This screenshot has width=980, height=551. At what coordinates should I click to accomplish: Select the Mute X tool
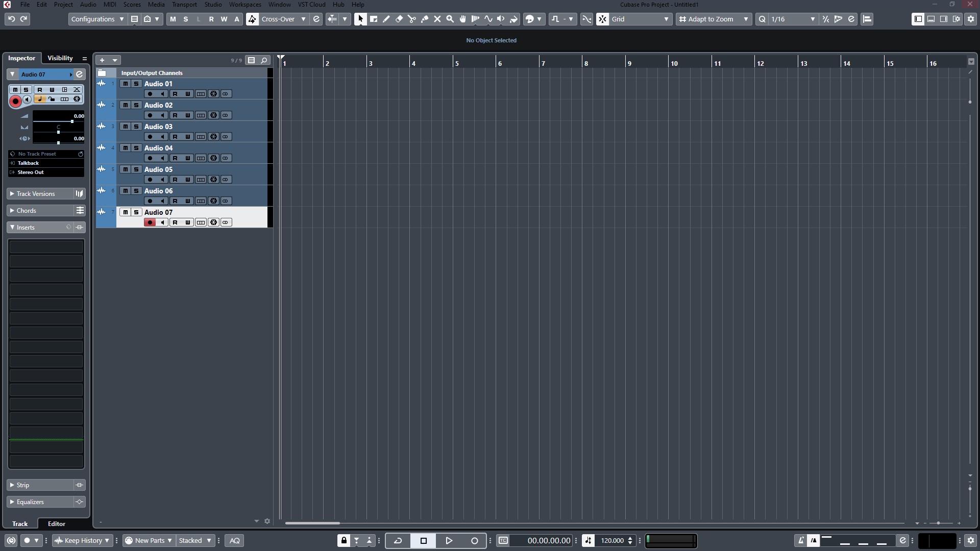tap(437, 19)
